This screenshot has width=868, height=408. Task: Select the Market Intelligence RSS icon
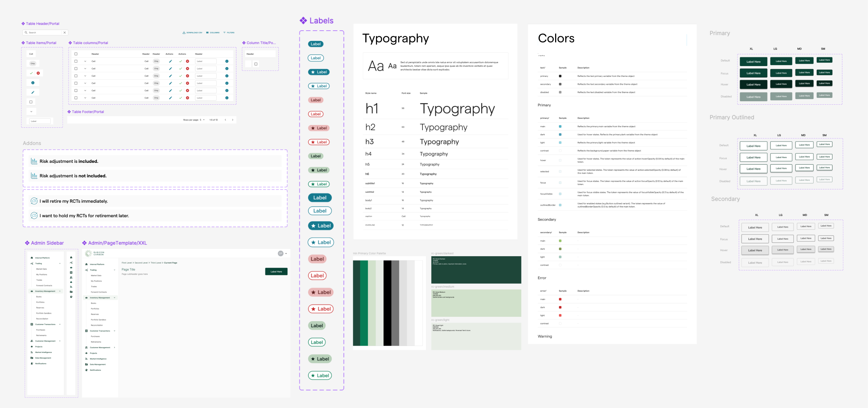[x=32, y=352]
